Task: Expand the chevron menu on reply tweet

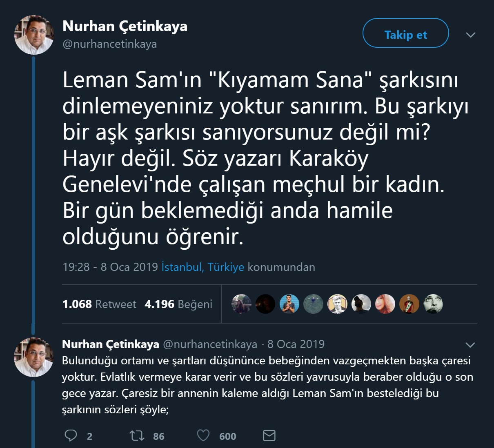Action: point(470,345)
